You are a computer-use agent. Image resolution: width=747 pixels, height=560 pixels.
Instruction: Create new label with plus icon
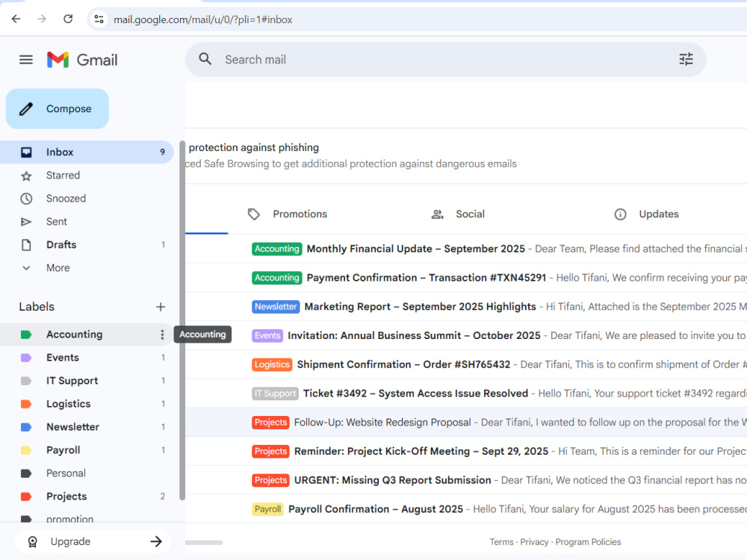[x=161, y=307]
